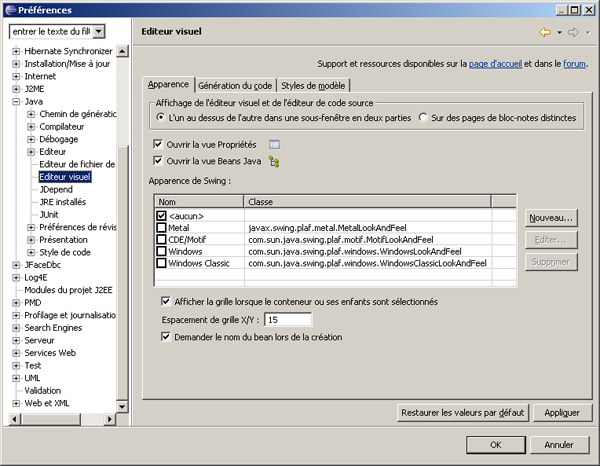600x466 pixels.
Task: Click the Nouveau... button
Action: pos(551,218)
